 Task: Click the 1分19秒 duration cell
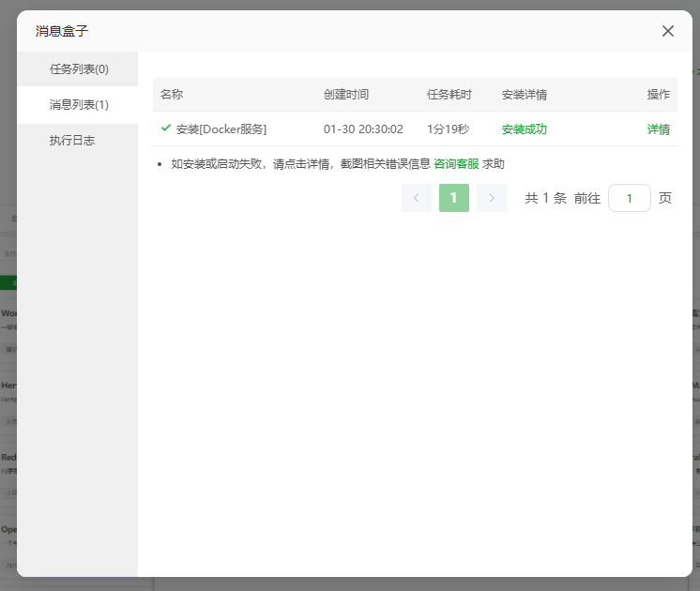click(448, 129)
